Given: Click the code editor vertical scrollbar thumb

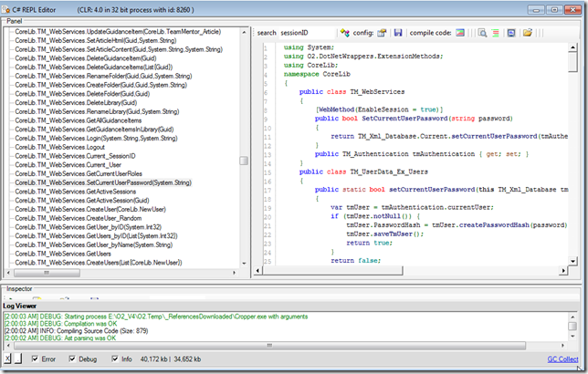Looking at the screenshot, I should coord(572,62).
